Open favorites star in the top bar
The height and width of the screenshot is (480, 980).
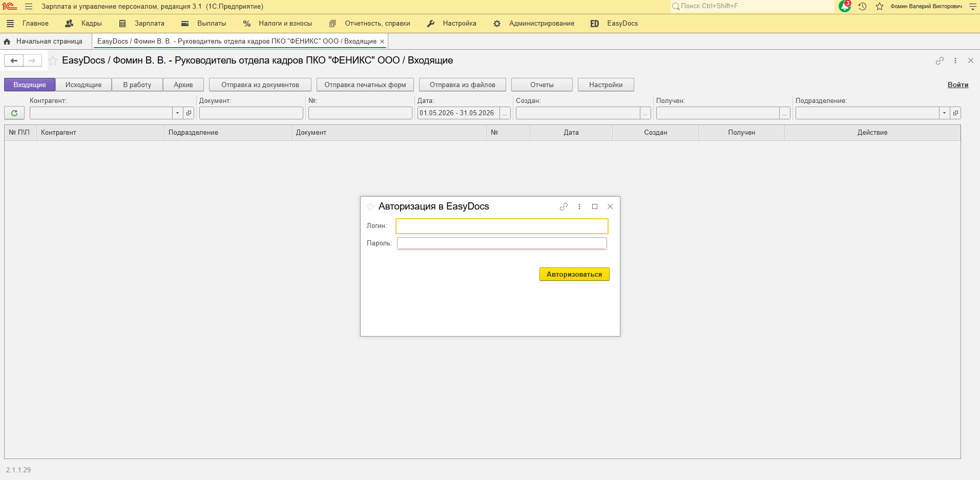pos(880,7)
